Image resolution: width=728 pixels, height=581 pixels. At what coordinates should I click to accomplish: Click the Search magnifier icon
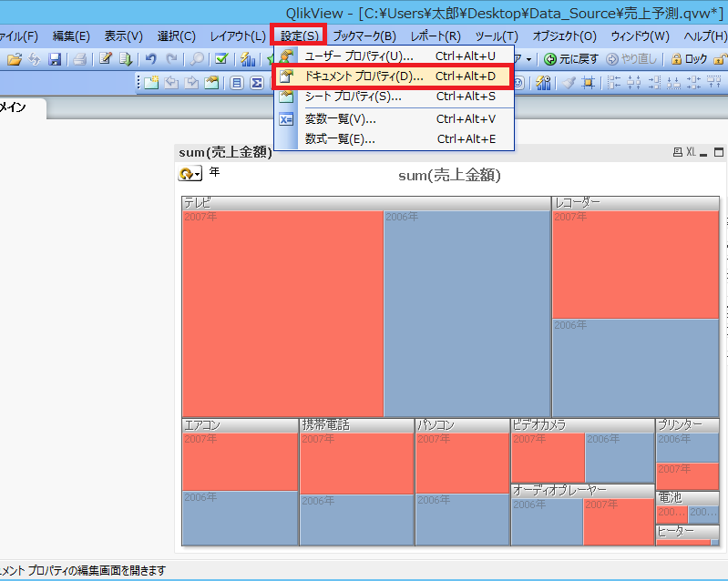(198, 59)
